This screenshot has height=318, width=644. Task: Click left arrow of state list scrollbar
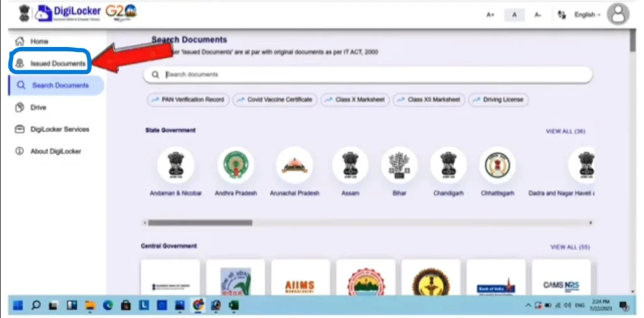[x=145, y=222]
